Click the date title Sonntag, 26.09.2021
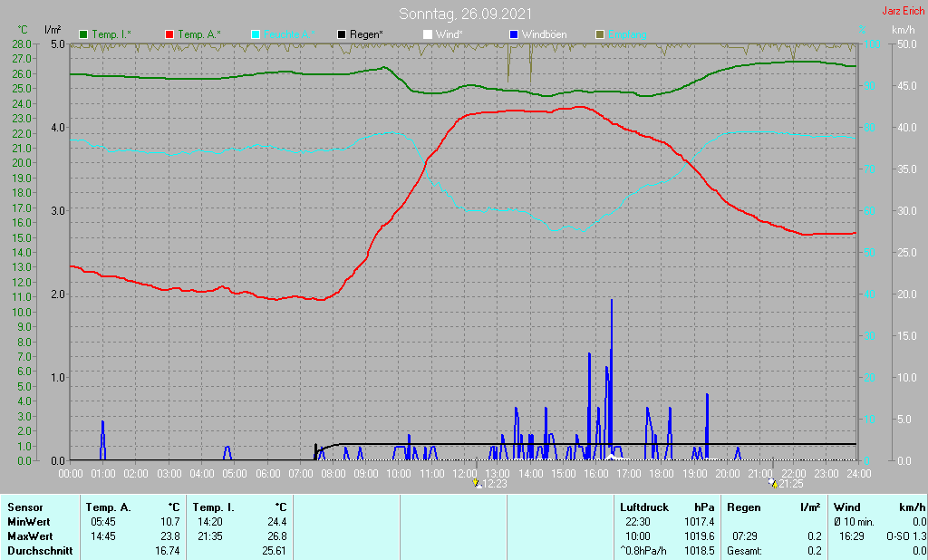The image size is (928, 560). tap(465, 14)
